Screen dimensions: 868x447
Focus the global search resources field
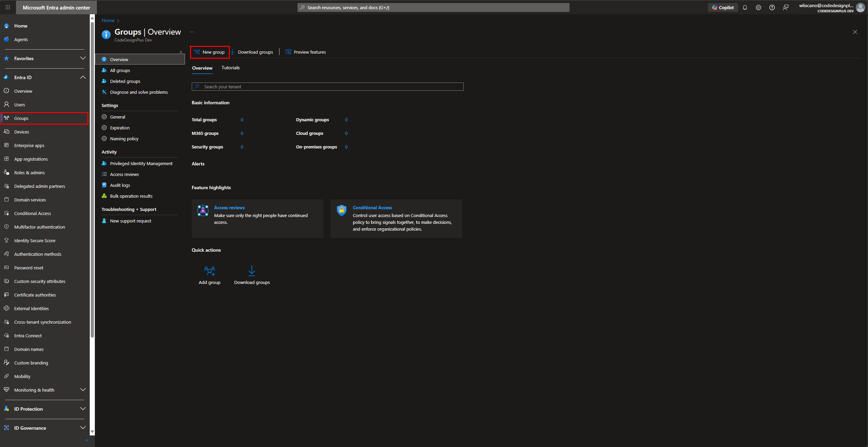pyautogui.click(x=433, y=7)
